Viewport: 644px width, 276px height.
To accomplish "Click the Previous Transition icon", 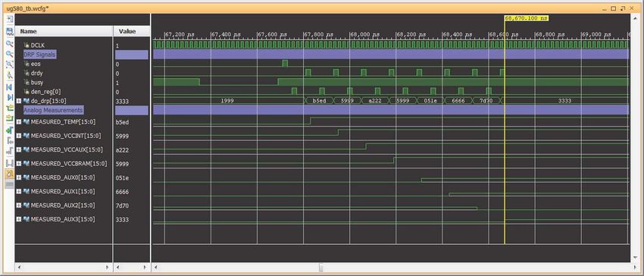I will (x=9, y=108).
